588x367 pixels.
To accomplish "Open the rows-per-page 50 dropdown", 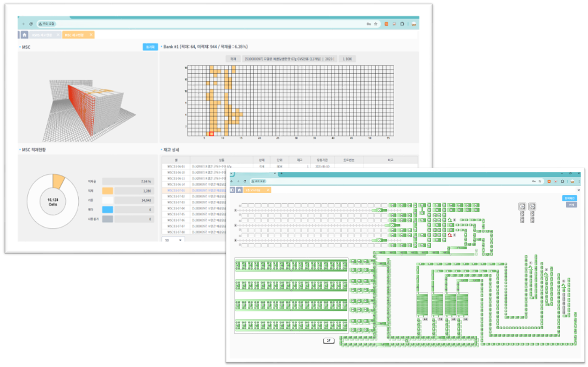I will (173, 240).
